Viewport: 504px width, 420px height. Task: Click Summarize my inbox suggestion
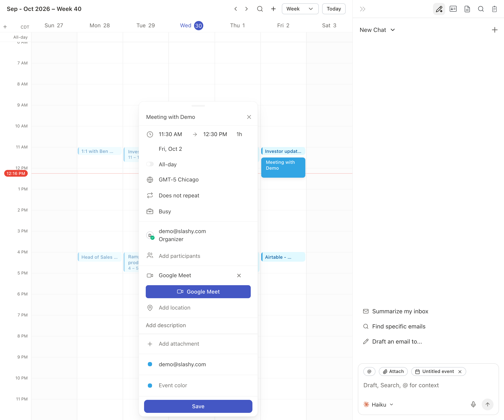click(x=395, y=311)
